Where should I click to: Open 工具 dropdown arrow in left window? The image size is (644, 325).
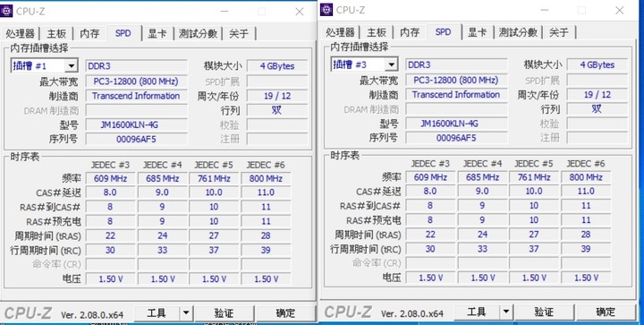point(186,313)
